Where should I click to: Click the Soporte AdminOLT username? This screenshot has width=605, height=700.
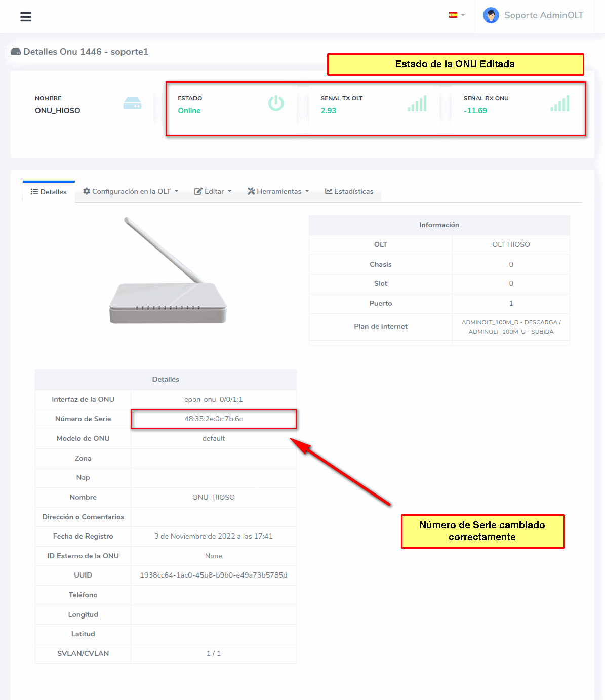coord(544,15)
